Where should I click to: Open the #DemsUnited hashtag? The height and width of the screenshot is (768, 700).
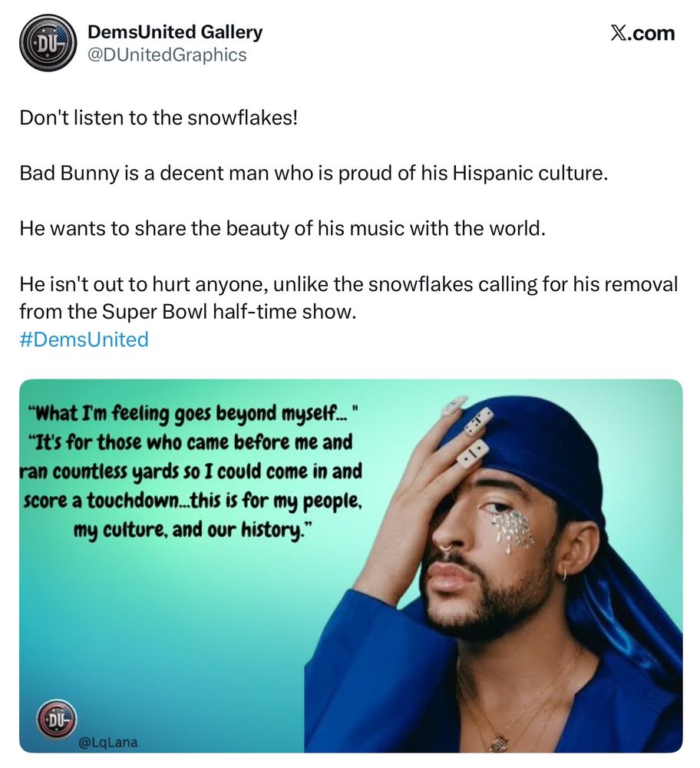pos(84,339)
